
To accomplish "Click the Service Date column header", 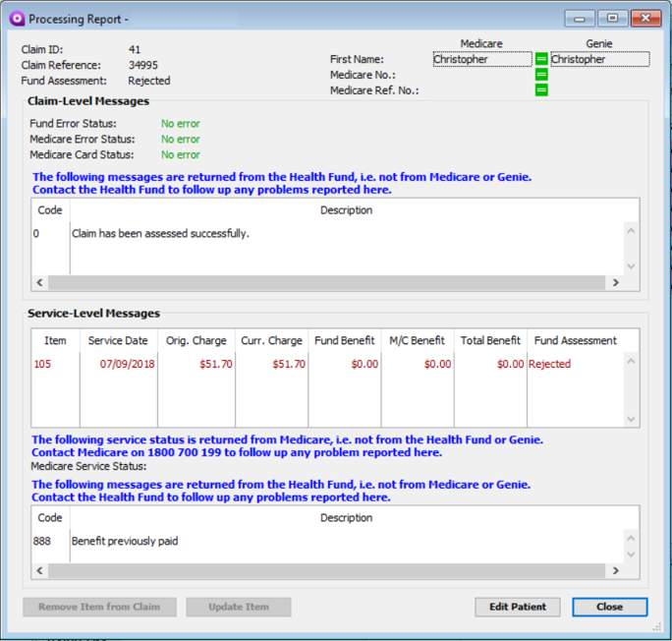I will coord(118,341).
